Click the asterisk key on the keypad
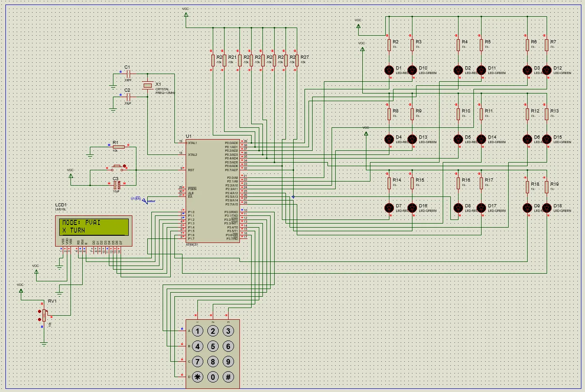585x392 pixels. pyautogui.click(x=197, y=377)
